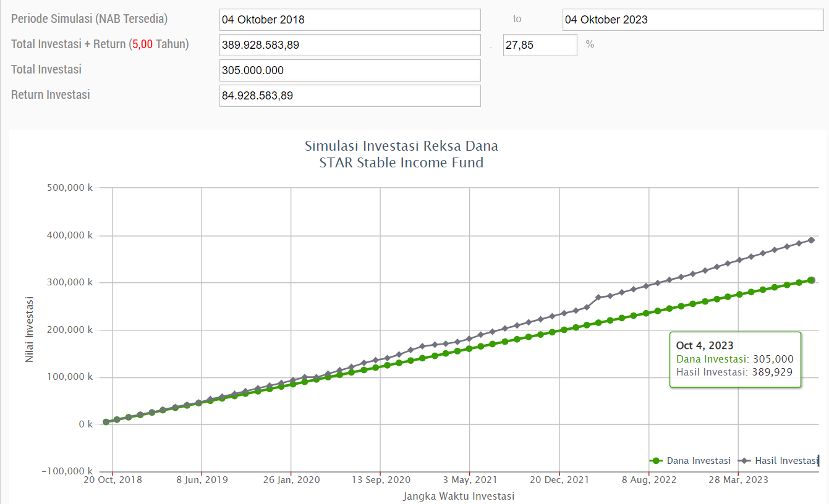Click the 8 Aug, 2022 x-axis label
The width and height of the screenshot is (829, 504).
(649, 480)
